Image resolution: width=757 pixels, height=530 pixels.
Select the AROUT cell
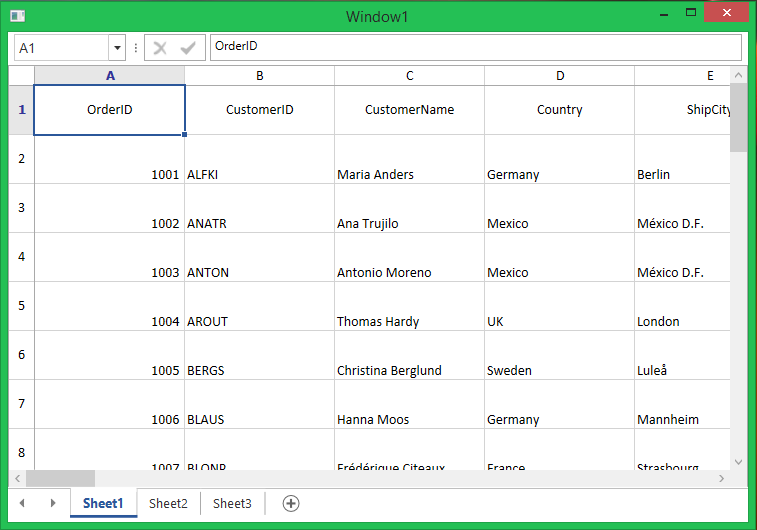260,307
